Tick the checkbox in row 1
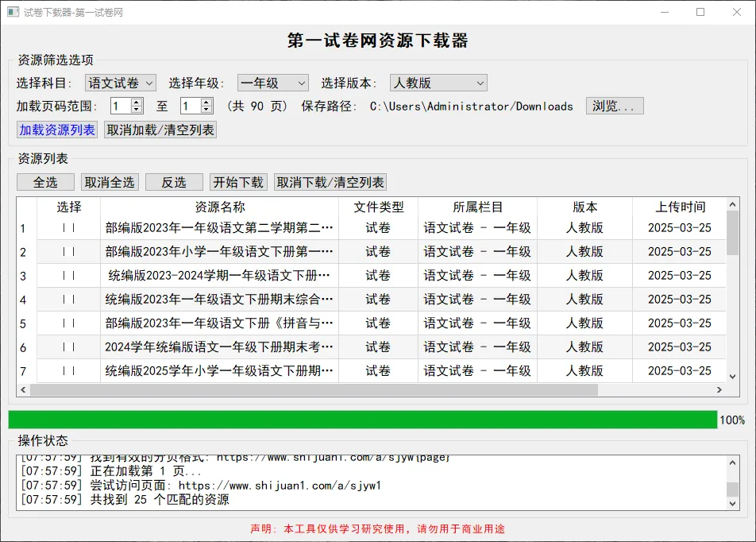This screenshot has width=756, height=542. pos(68,228)
